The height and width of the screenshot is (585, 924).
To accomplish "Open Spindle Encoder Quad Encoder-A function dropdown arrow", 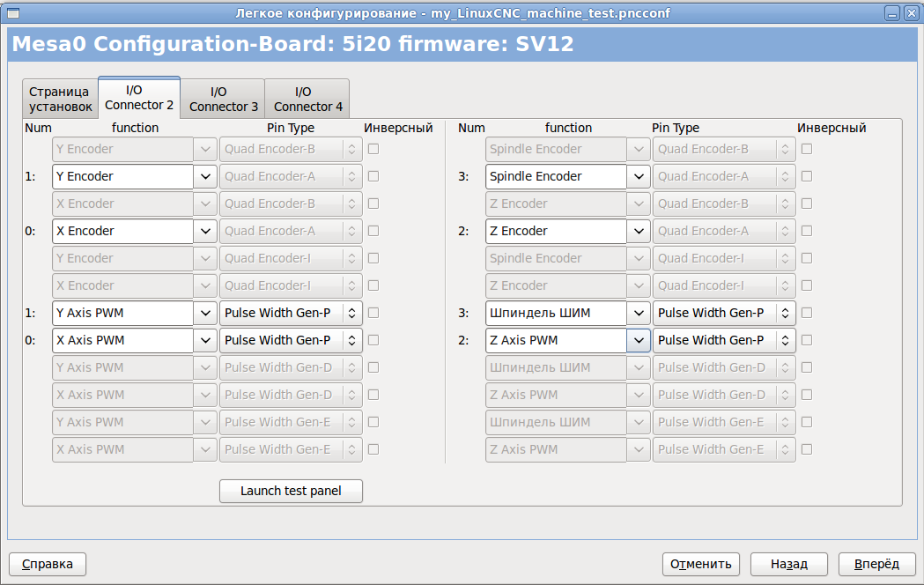I will (639, 176).
